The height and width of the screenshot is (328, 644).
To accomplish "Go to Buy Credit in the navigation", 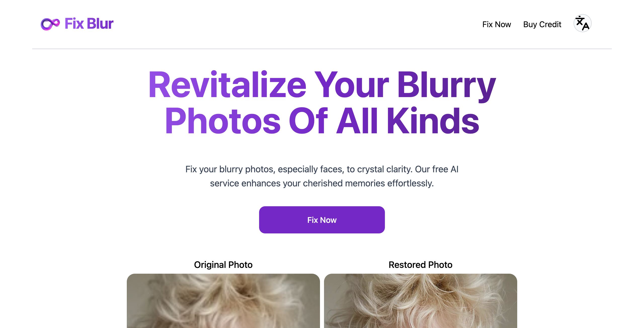I will click(x=542, y=24).
